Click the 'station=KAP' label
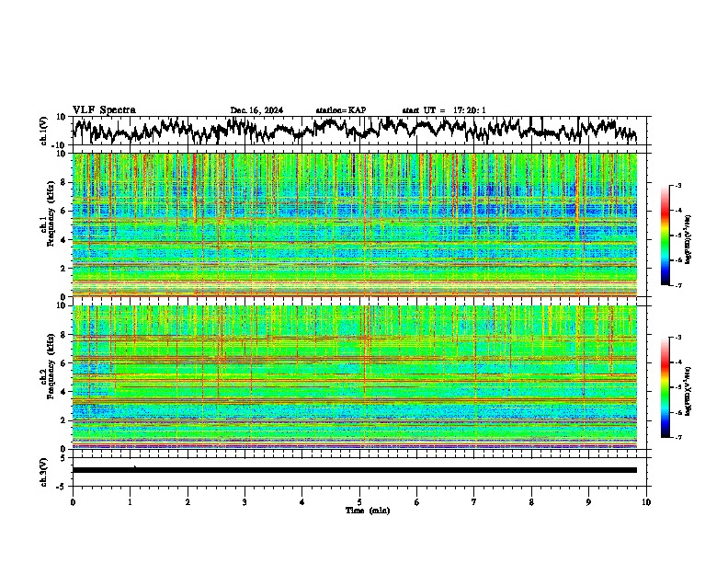This screenshot has height=563, width=728. [341, 110]
